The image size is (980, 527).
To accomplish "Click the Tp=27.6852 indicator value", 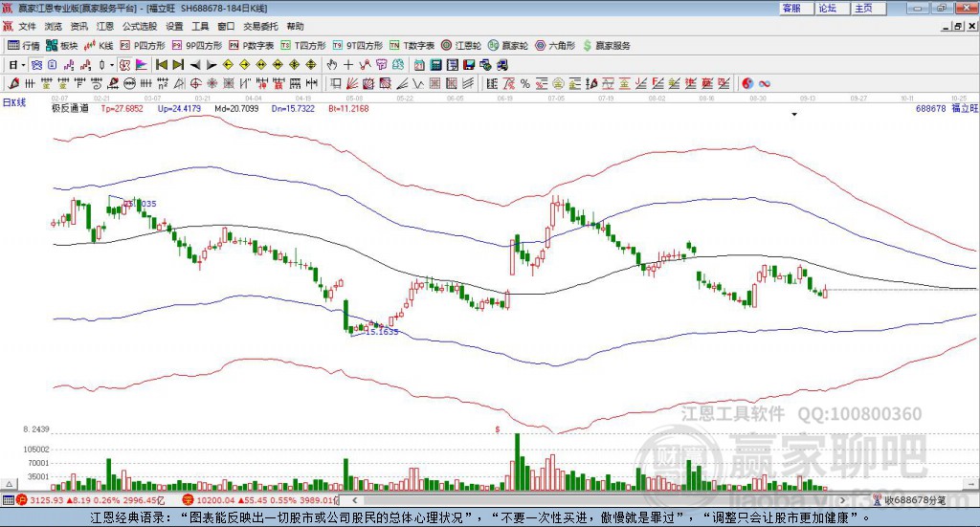I will 122,109.
